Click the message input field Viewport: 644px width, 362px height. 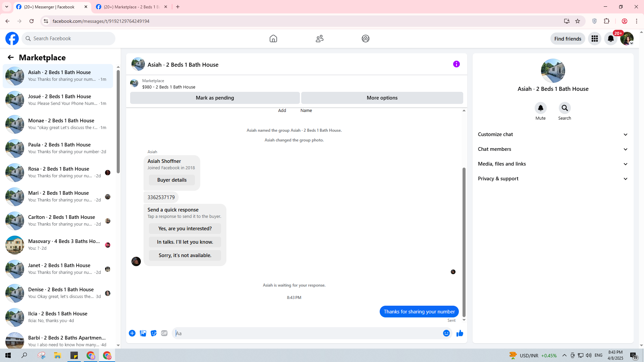tap(307, 333)
